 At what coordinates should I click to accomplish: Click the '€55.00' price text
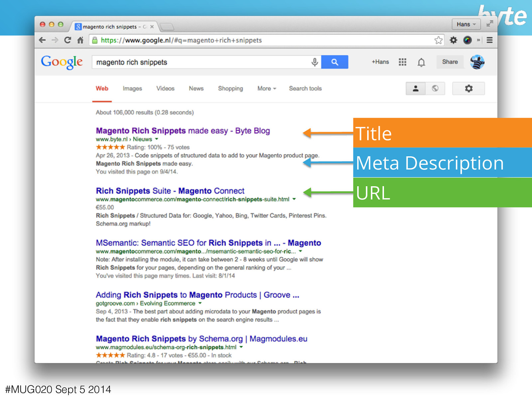coord(105,207)
